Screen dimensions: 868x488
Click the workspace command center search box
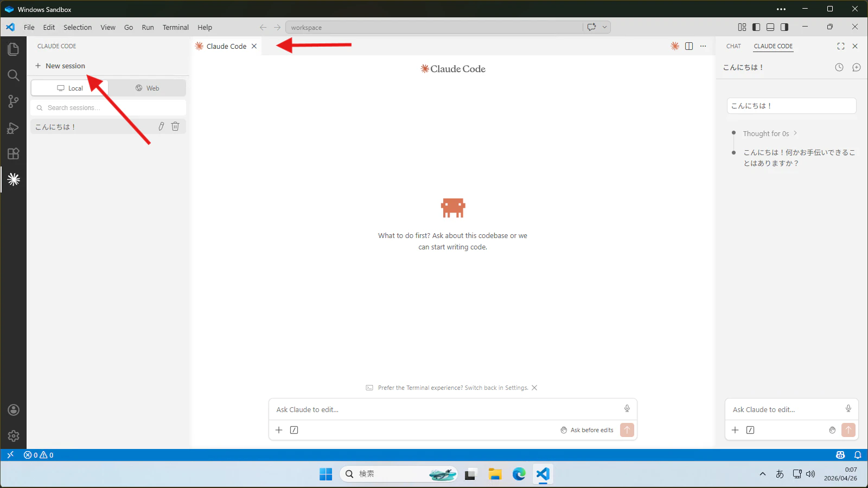(x=434, y=27)
